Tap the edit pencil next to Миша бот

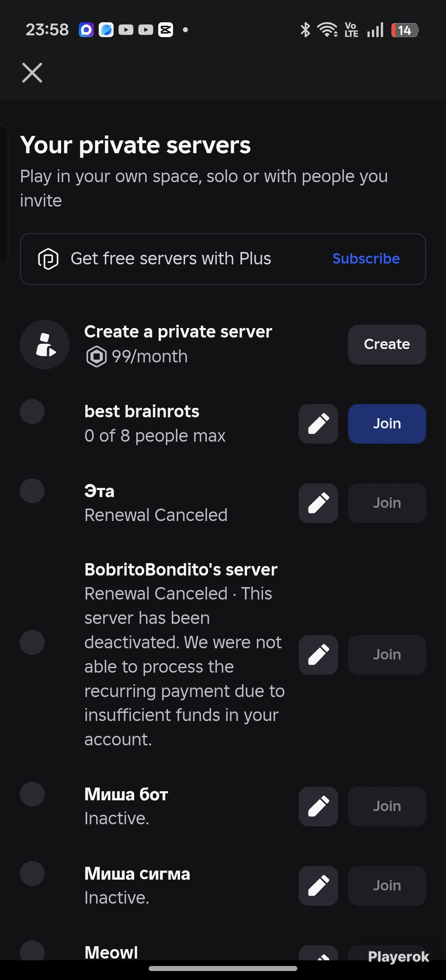pyautogui.click(x=318, y=806)
